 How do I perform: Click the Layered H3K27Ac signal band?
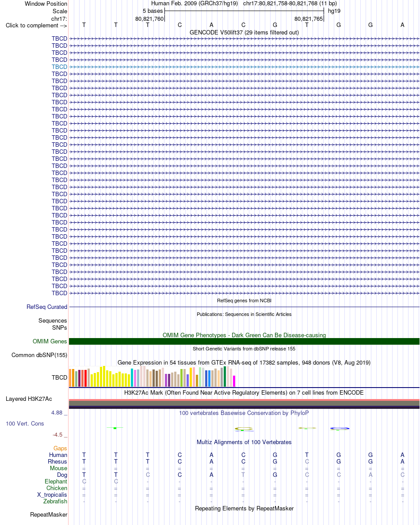point(244,404)
